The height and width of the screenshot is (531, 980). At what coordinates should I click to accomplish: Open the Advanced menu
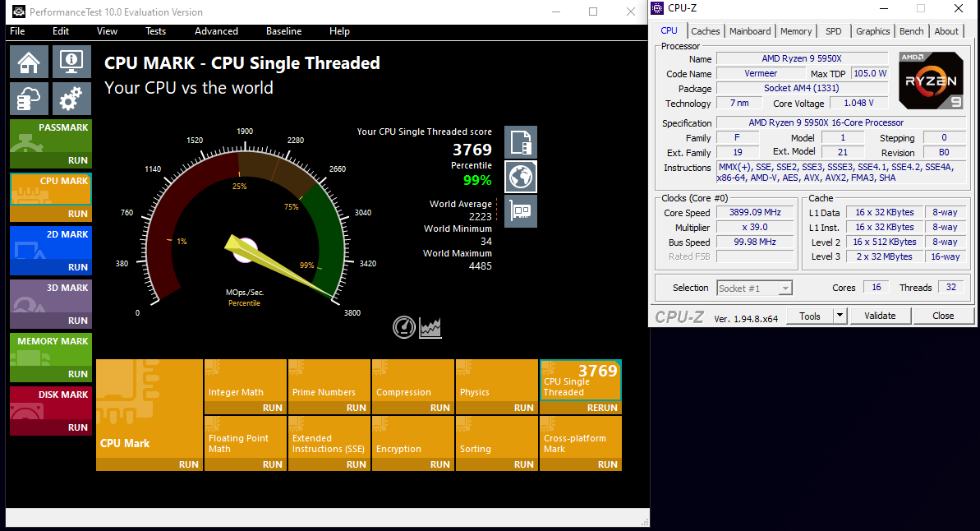tap(216, 31)
